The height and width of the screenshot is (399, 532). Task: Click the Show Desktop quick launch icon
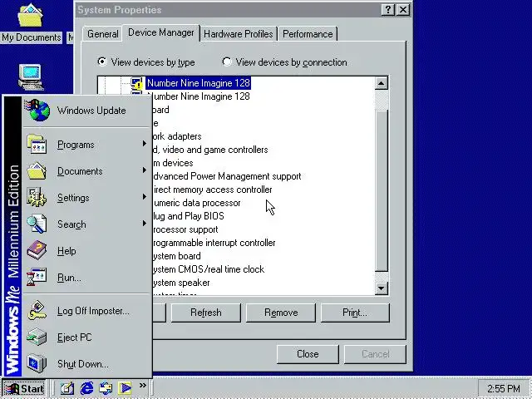[x=67, y=388]
